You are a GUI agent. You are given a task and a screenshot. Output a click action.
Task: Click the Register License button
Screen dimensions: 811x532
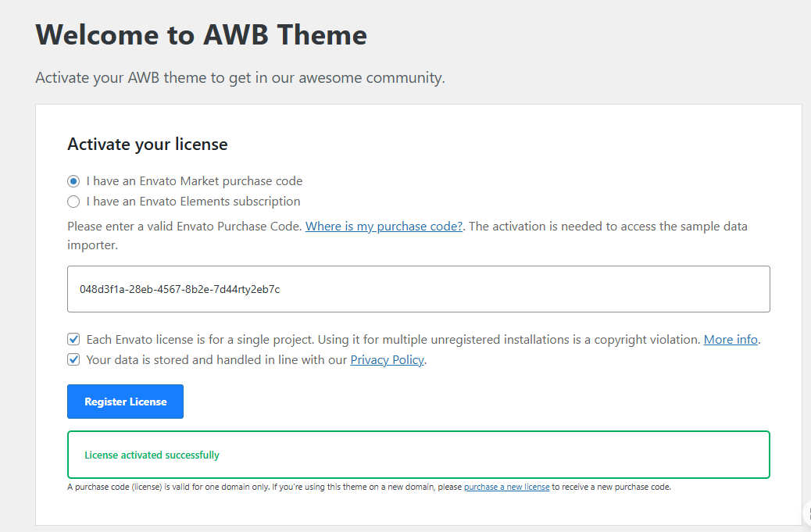(x=125, y=402)
